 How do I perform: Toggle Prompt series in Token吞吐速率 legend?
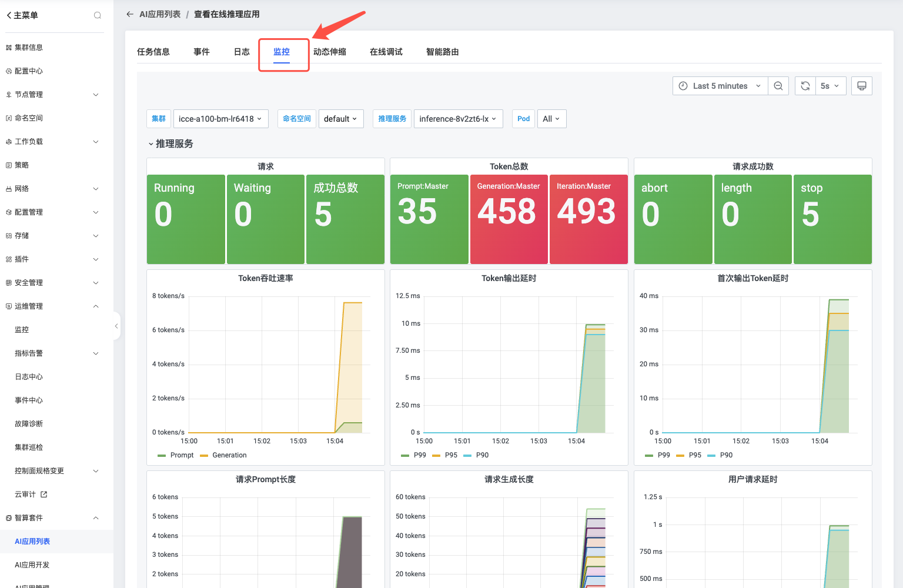182,455
